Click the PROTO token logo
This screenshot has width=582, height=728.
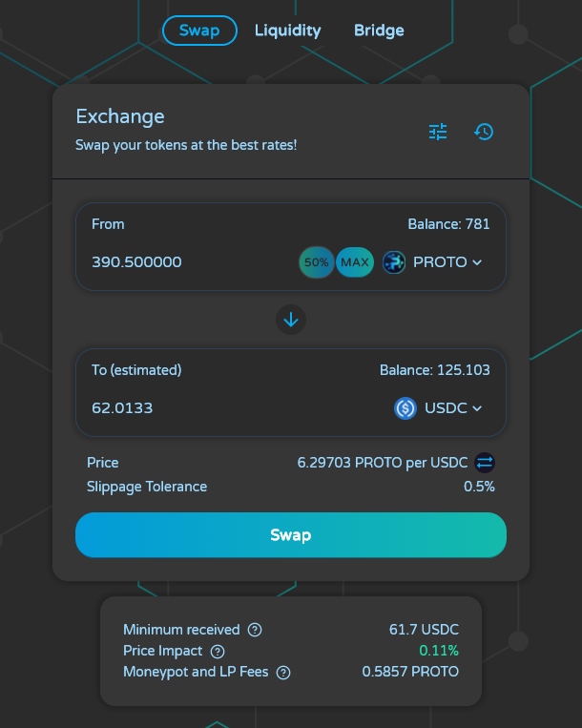coord(394,262)
